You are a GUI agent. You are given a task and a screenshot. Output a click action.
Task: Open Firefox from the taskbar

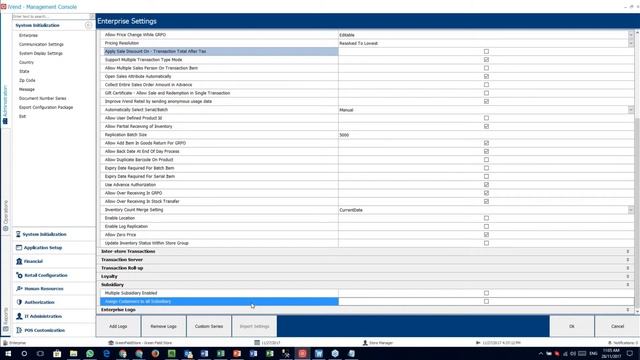pos(155,353)
